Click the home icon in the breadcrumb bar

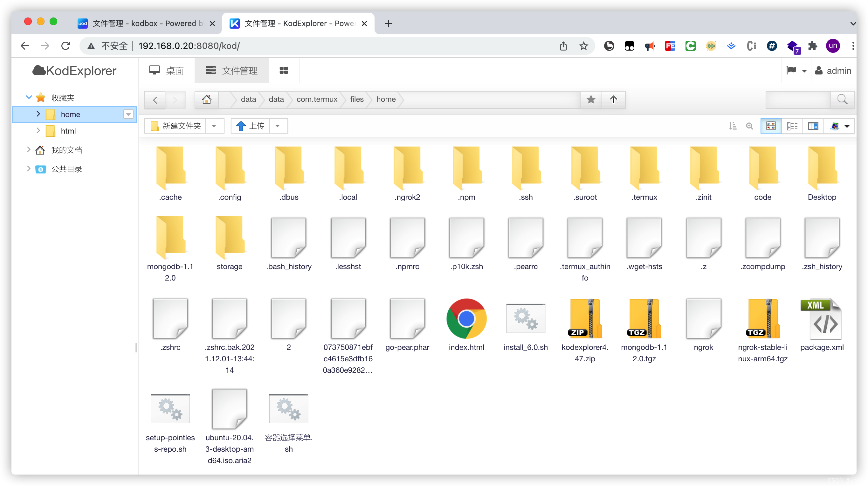pos(206,99)
